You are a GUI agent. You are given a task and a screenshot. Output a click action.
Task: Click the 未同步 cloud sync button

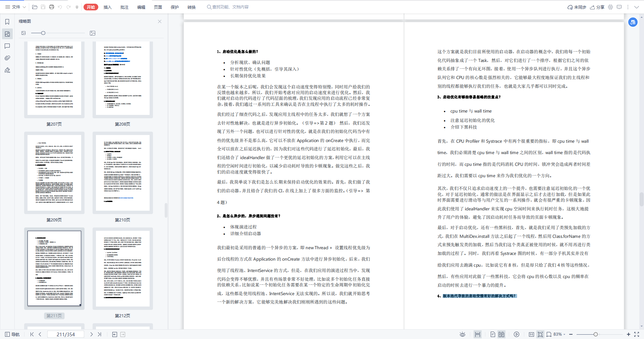pos(577,7)
